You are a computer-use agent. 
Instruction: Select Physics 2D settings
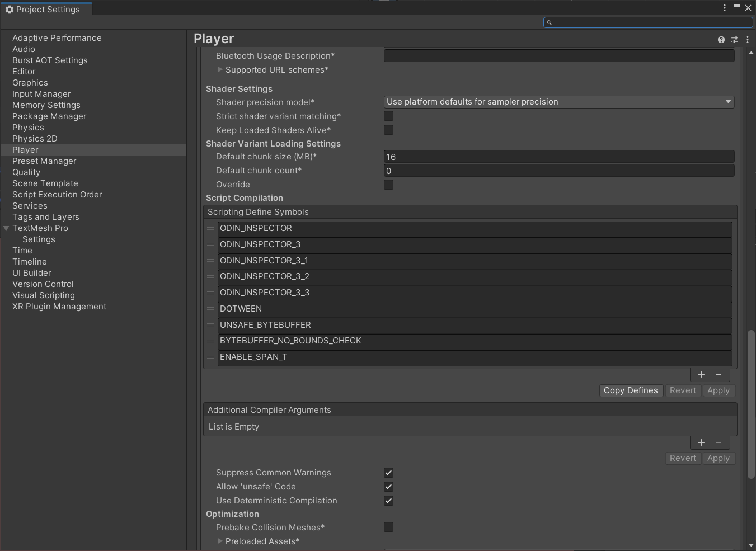[35, 139]
